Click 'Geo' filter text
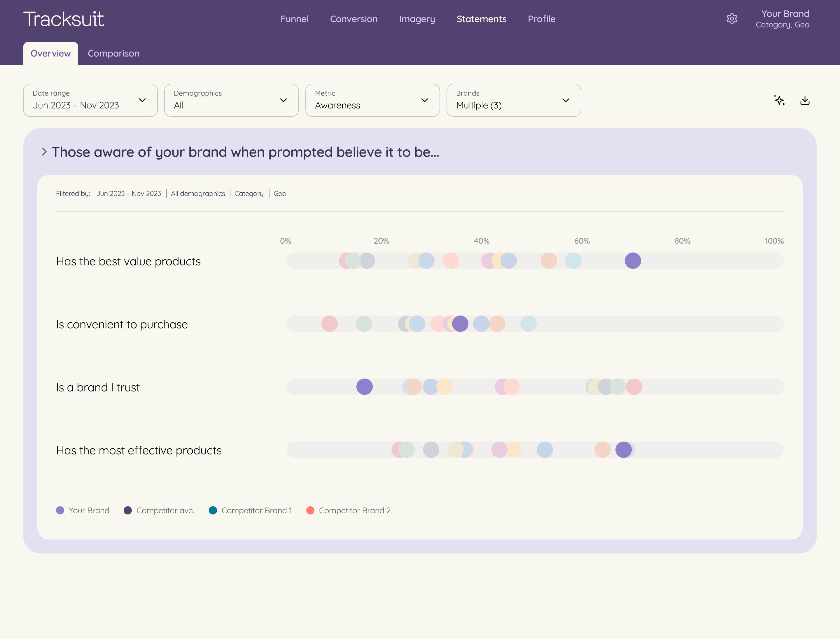 coord(280,193)
